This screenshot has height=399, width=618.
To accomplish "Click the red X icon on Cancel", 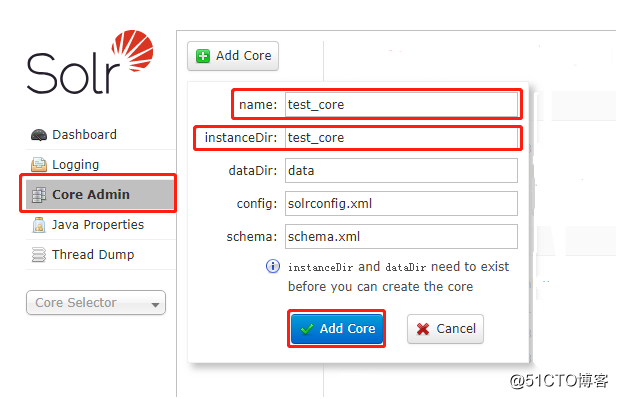I will coord(423,329).
